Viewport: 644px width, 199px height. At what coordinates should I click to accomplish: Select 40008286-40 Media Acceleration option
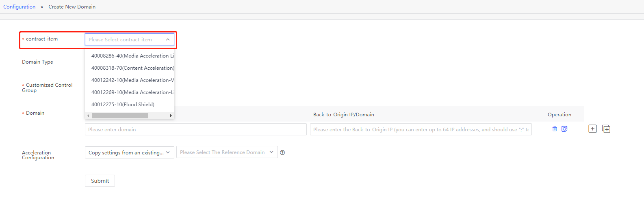(132, 56)
